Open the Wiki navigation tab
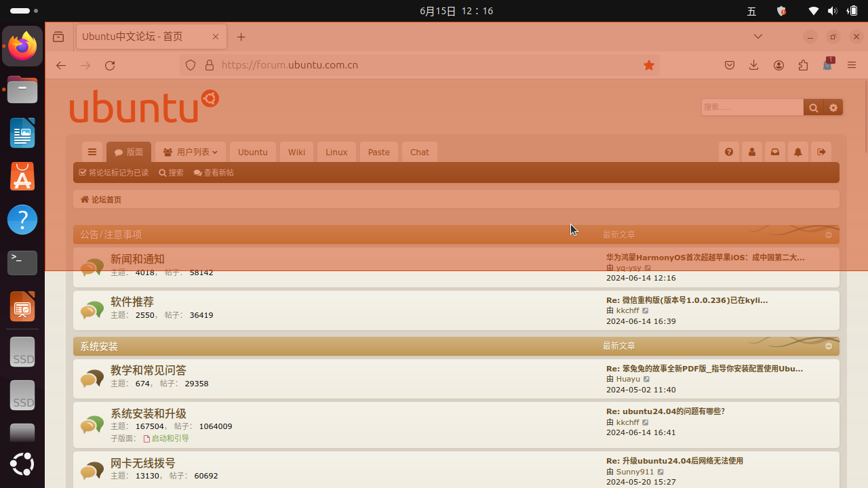 click(296, 152)
